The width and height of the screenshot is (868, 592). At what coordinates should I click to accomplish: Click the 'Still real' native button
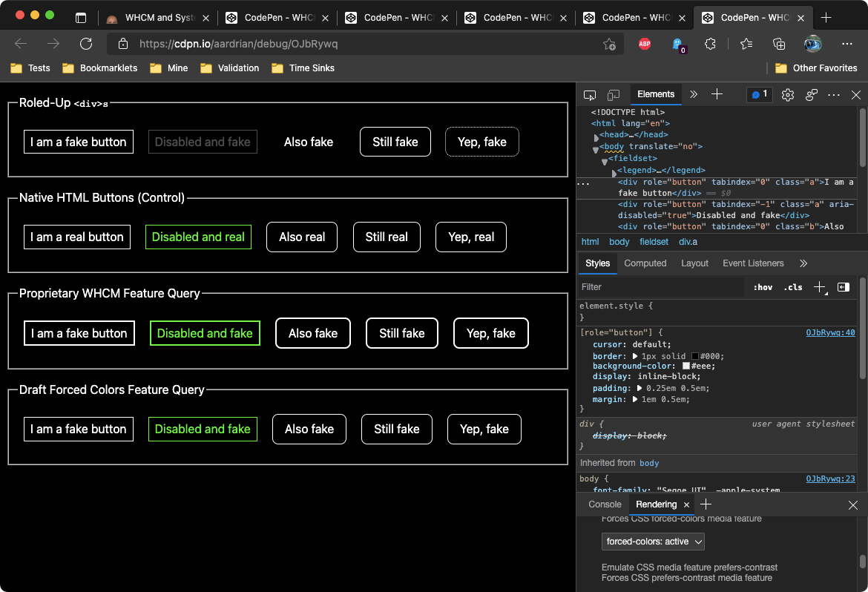point(387,237)
